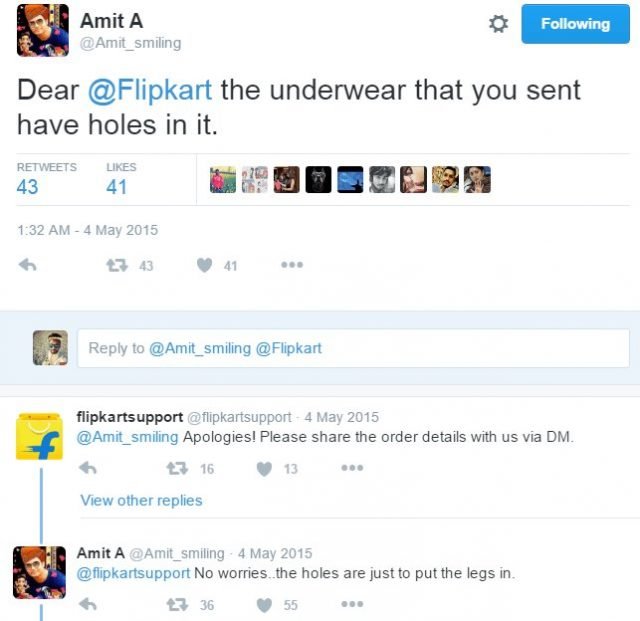Like the flipkartsupport reply with 13 likes

[x=264, y=469]
